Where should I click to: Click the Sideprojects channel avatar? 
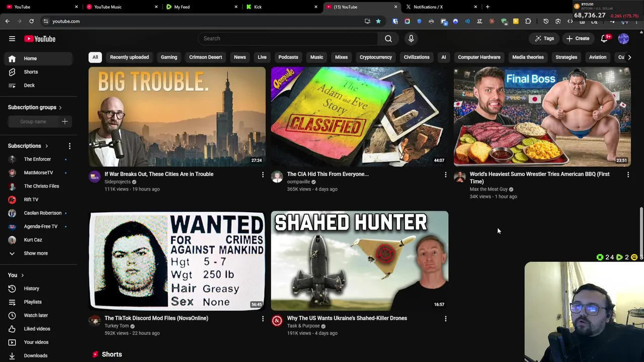click(x=95, y=176)
